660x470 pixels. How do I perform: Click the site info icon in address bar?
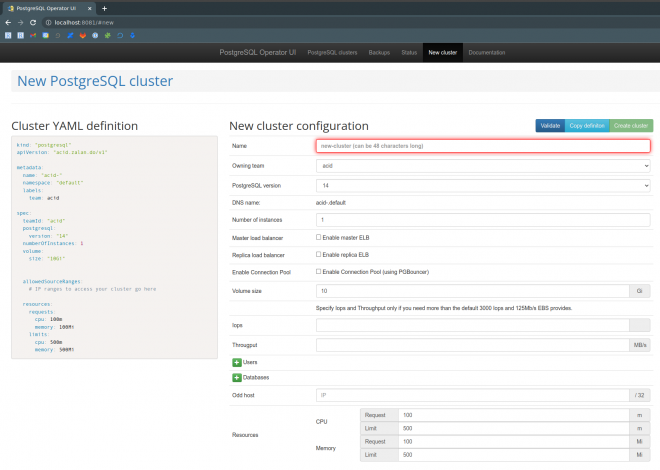point(48,21)
